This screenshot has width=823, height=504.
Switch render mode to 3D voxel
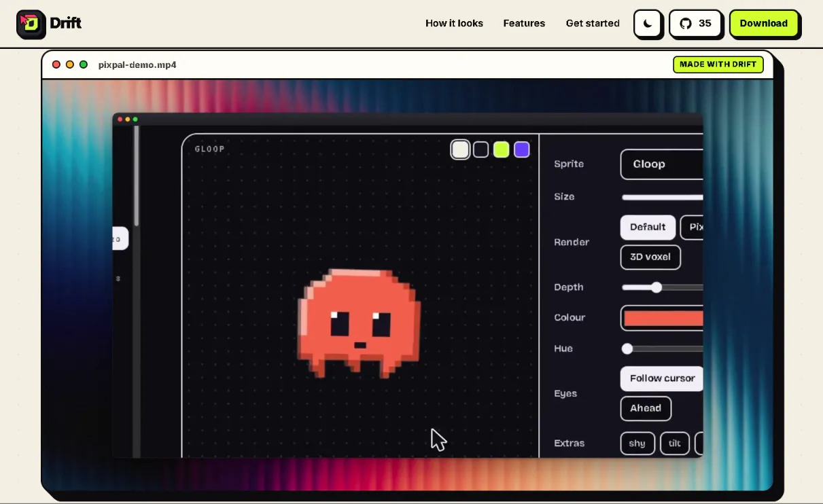coord(650,257)
